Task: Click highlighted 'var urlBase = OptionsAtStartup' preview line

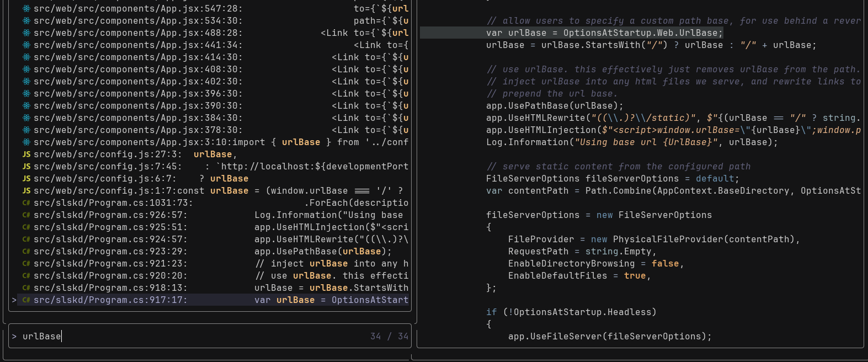Action: click(x=604, y=33)
